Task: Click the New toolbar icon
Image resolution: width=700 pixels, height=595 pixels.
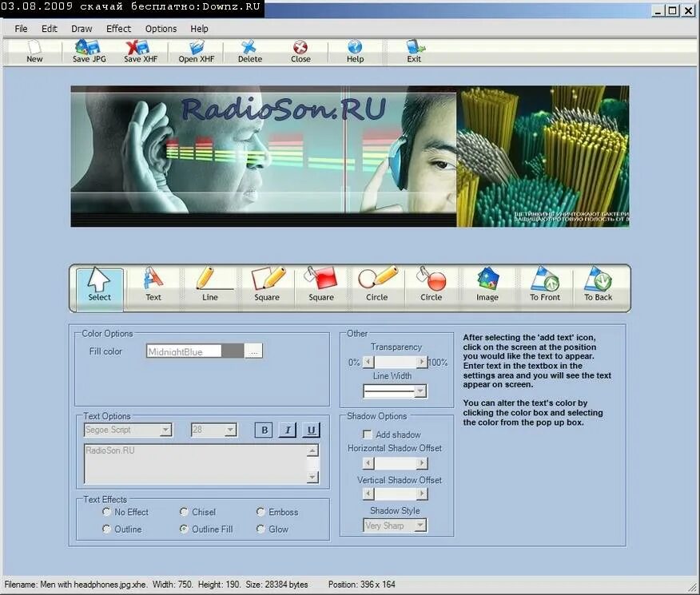Action: pyautogui.click(x=34, y=52)
